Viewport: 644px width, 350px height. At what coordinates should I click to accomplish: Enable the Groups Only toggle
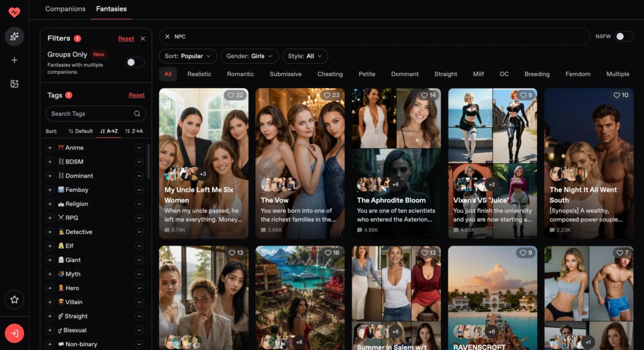click(135, 62)
